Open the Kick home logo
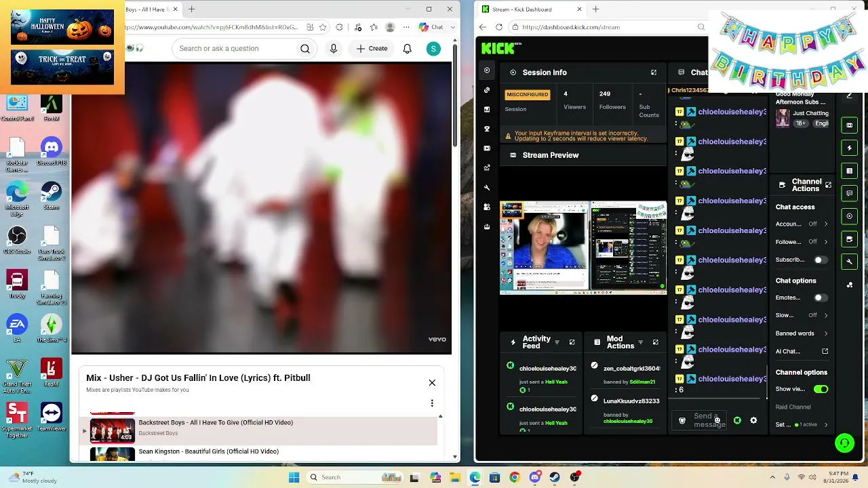Image resolution: width=868 pixels, height=488 pixels. [498, 48]
